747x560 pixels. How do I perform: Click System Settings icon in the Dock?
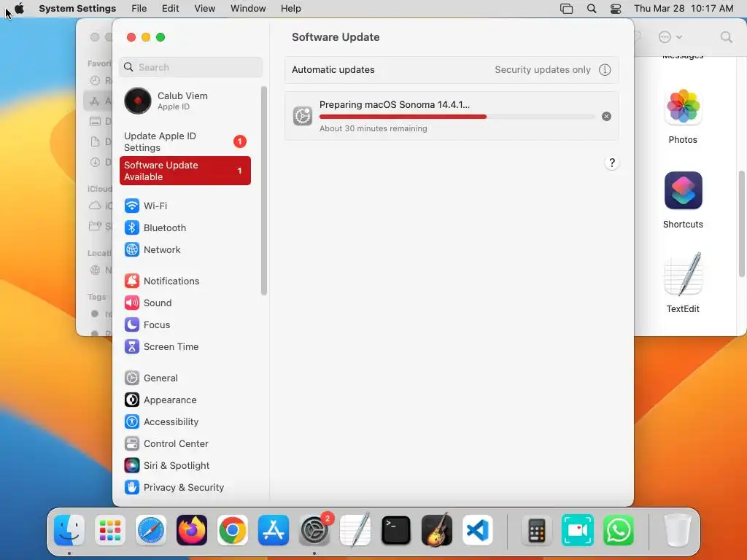pyautogui.click(x=314, y=530)
